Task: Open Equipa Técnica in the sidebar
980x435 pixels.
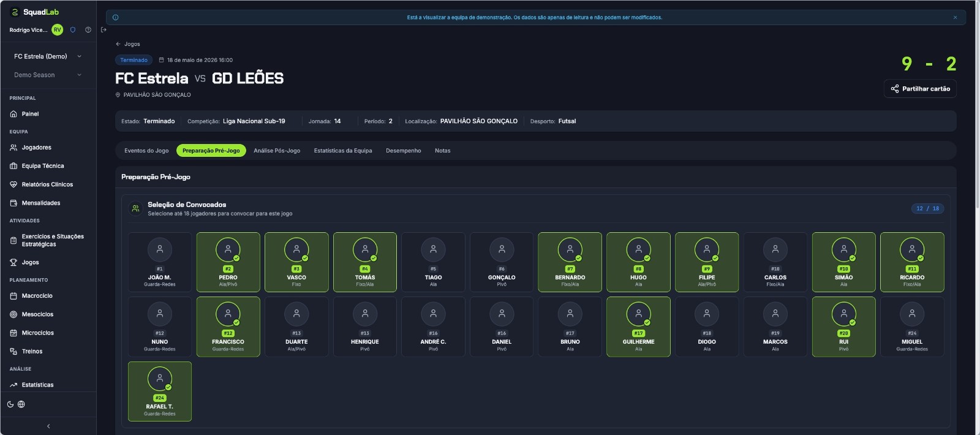Action: click(48, 166)
